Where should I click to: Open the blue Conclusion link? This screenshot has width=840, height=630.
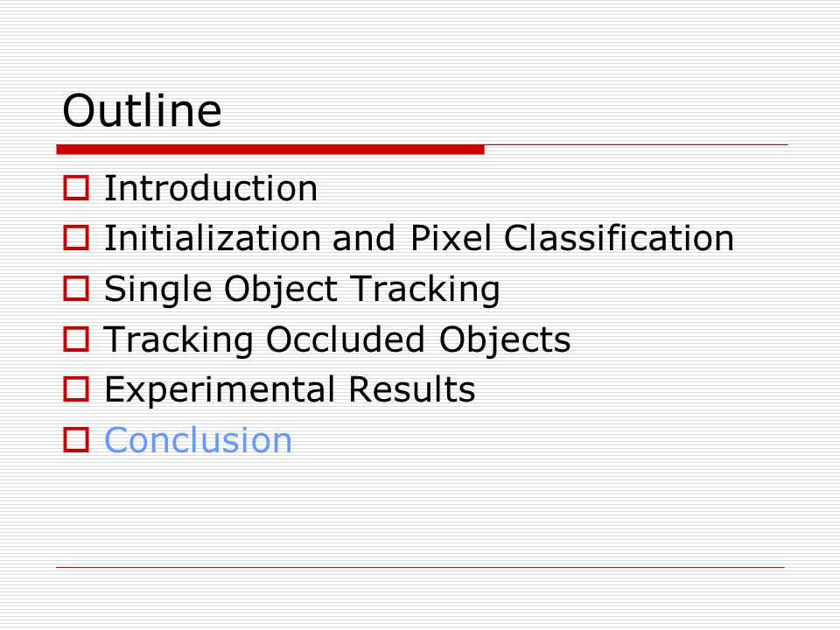(198, 440)
